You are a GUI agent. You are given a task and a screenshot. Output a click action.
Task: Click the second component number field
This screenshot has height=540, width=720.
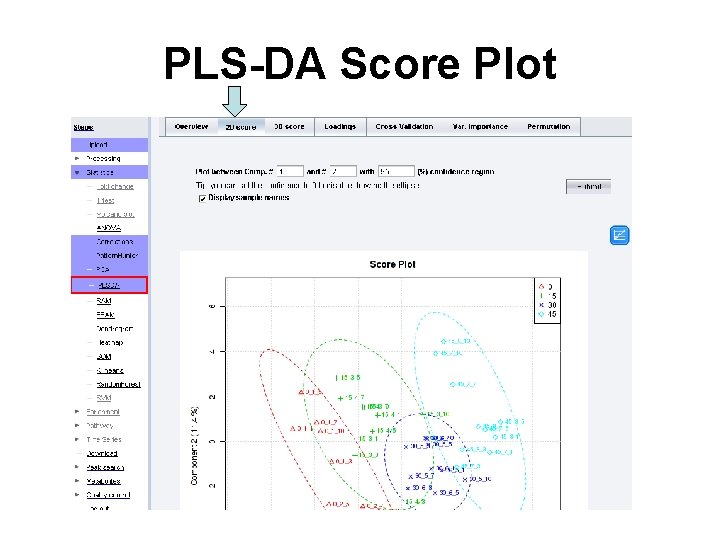(343, 171)
